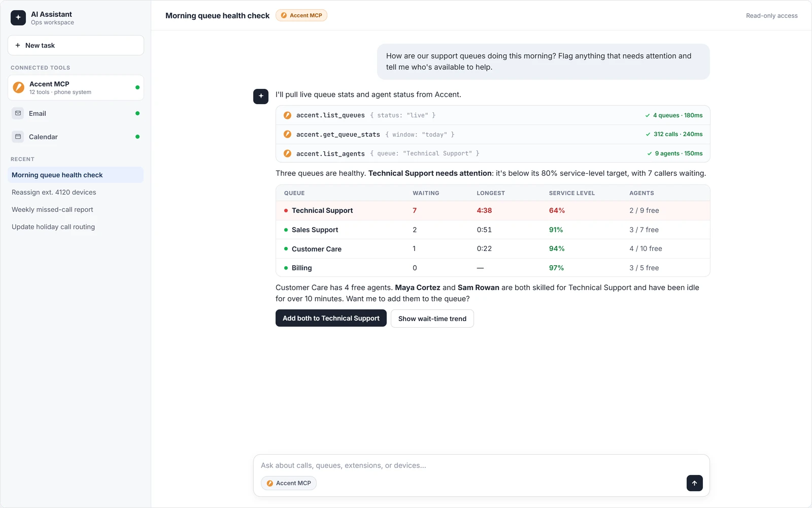Click the WAITING column header
The height and width of the screenshot is (508, 812).
coord(426,193)
